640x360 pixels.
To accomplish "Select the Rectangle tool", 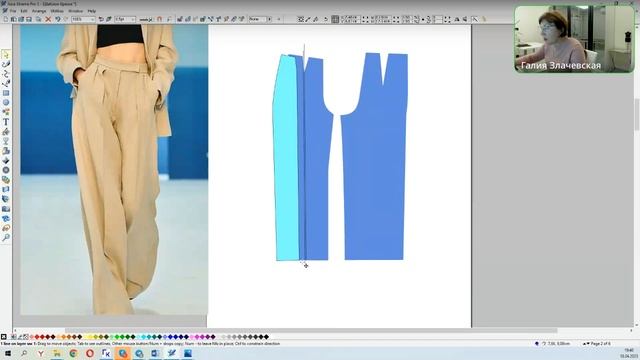I will coord(6,93).
